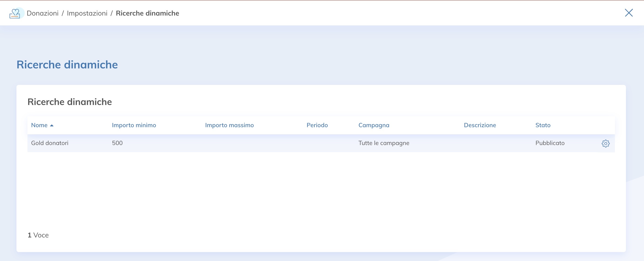644x261 pixels.
Task: Click the 500 minimum amount cell
Action: 117,143
